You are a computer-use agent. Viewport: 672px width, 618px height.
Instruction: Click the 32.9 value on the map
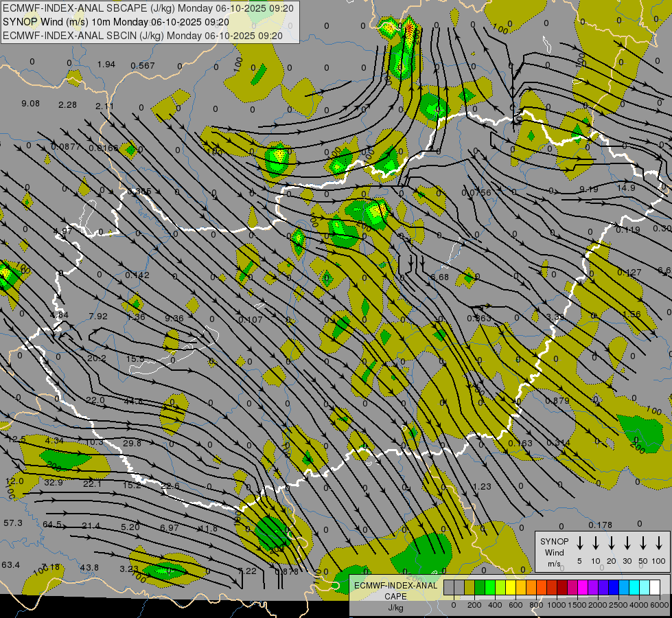pos(54,483)
